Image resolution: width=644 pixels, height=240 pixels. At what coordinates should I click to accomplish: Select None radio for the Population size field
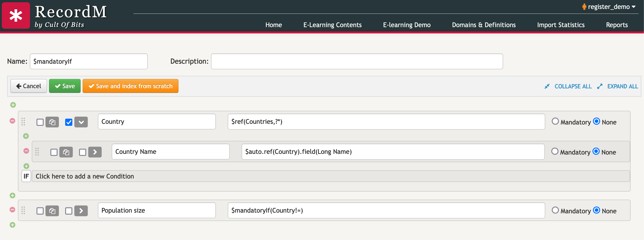[596, 210]
